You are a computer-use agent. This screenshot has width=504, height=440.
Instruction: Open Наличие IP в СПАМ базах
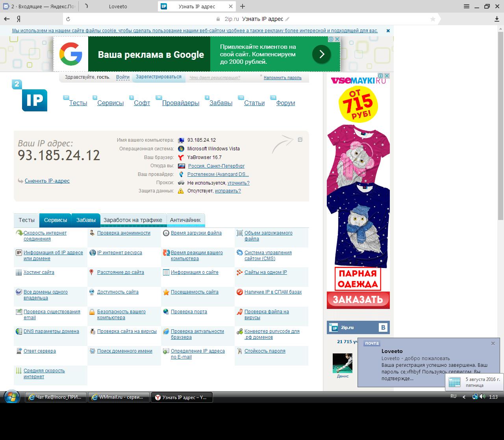(273, 292)
